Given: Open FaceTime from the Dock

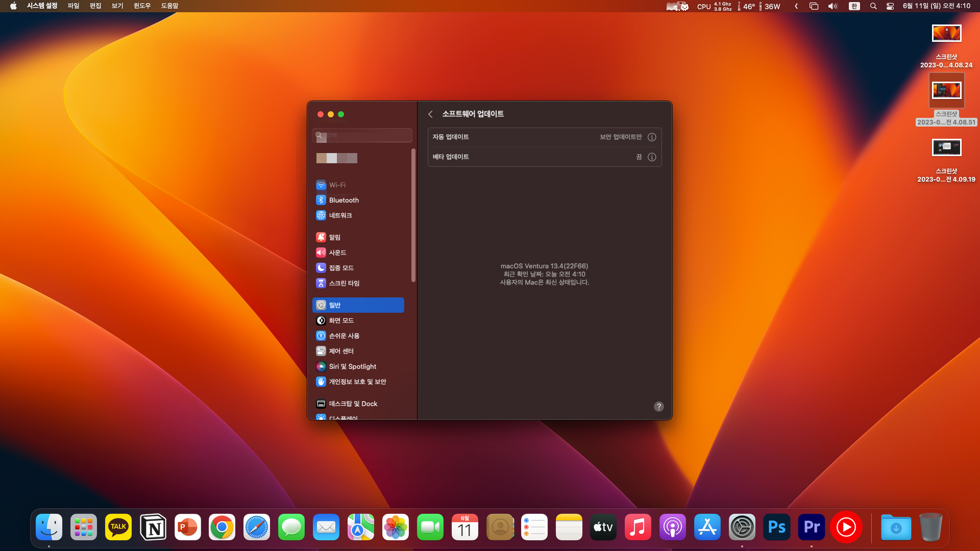Looking at the screenshot, I should click(x=430, y=527).
